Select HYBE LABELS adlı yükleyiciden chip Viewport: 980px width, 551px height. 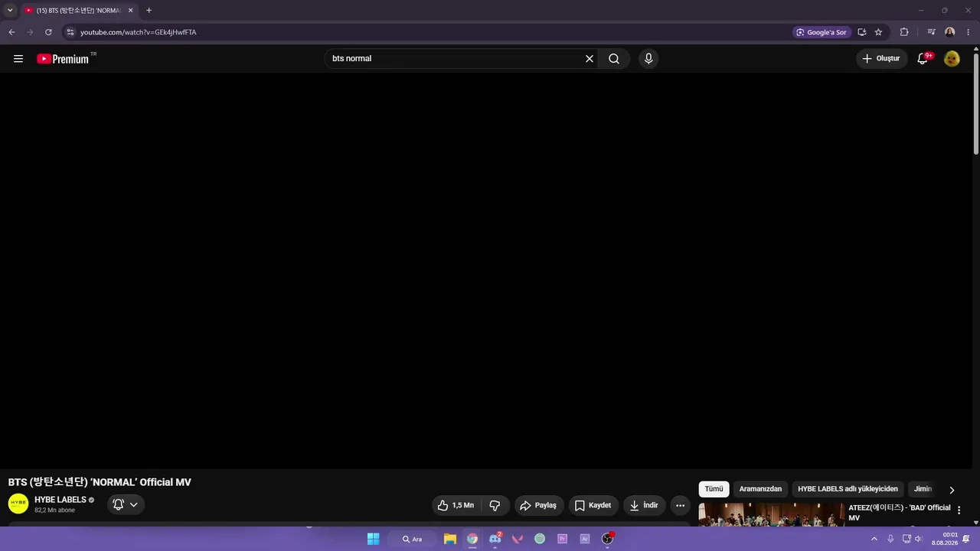(848, 489)
